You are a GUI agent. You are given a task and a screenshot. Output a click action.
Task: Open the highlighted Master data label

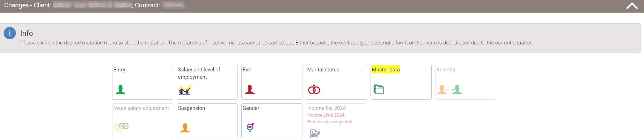386,70
